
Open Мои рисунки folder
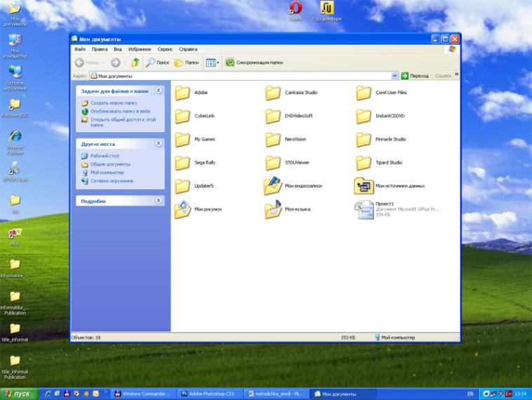(x=198, y=210)
